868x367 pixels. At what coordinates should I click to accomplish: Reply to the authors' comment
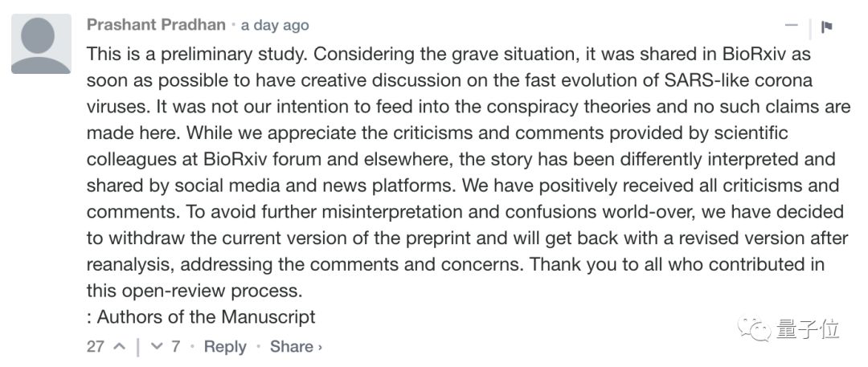[x=225, y=347]
